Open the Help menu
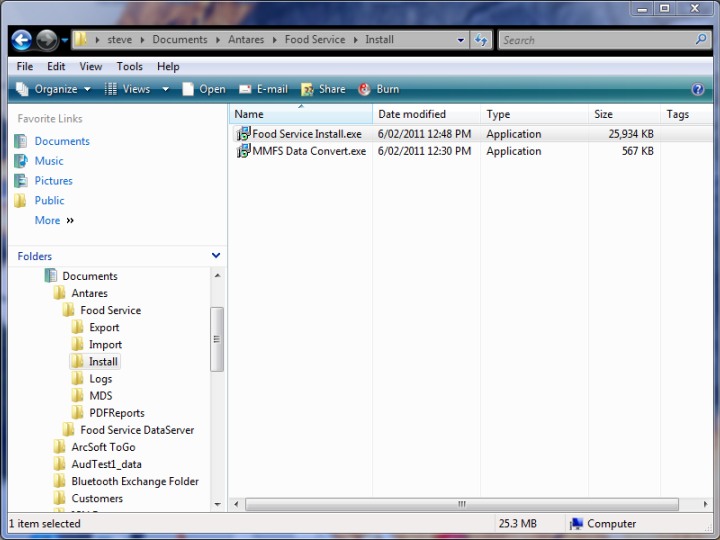720x540 pixels. click(168, 67)
